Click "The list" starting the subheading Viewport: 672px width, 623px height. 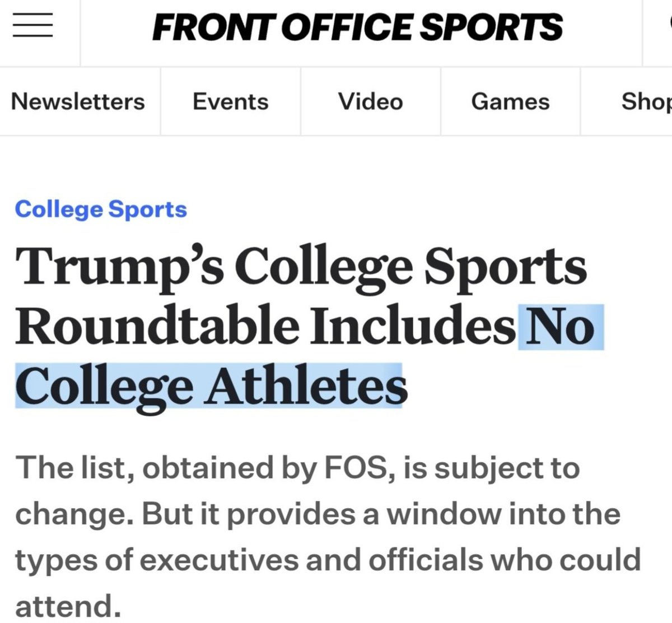click(74, 467)
